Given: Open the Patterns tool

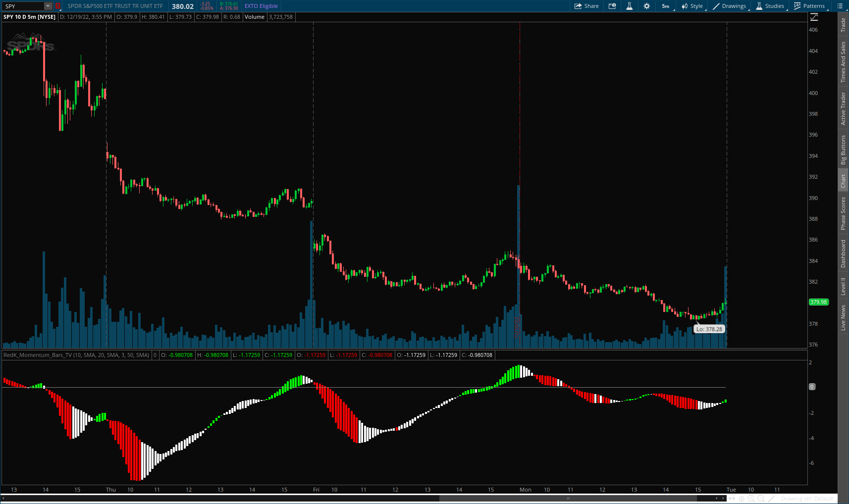Looking at the screenshot, I should pyautogui.click(x=810, y=6).
